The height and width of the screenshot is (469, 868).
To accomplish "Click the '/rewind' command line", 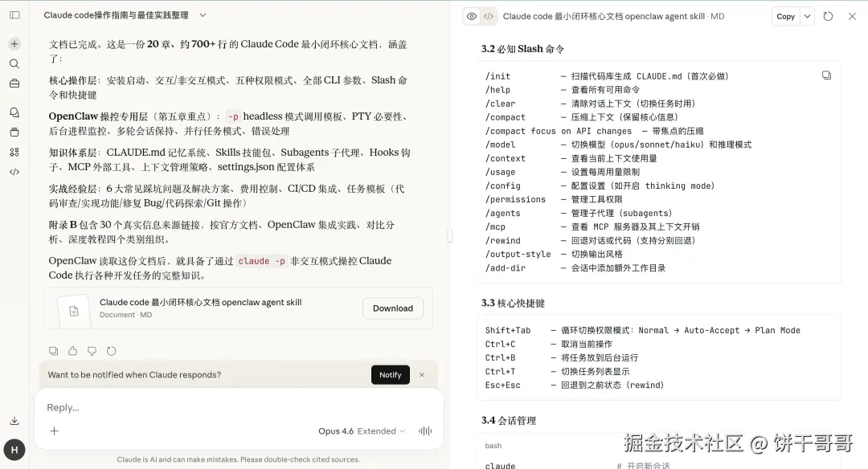I will [590, 241].
